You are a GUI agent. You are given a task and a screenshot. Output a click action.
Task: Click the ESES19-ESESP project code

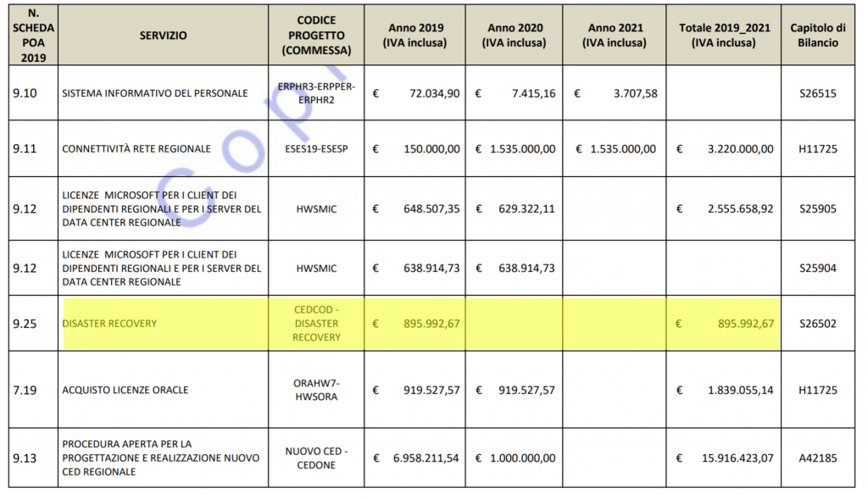coord(316,149)
